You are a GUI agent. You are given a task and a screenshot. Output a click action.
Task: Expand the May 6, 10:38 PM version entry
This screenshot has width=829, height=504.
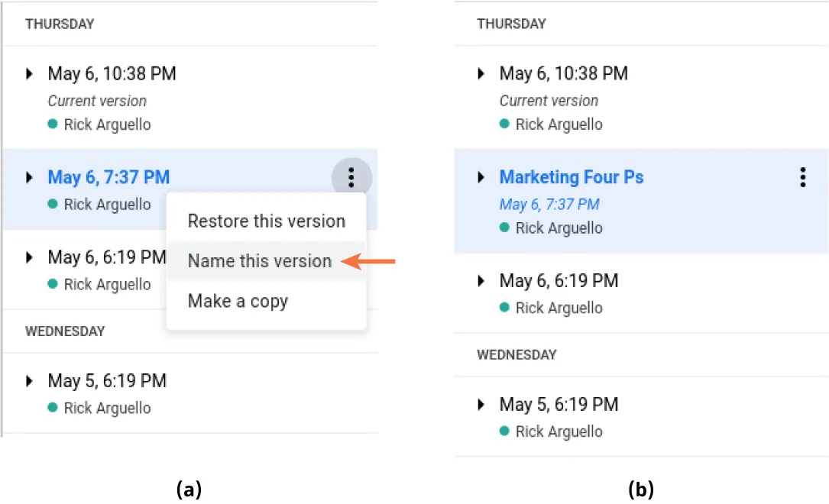(x=29, y=73)
